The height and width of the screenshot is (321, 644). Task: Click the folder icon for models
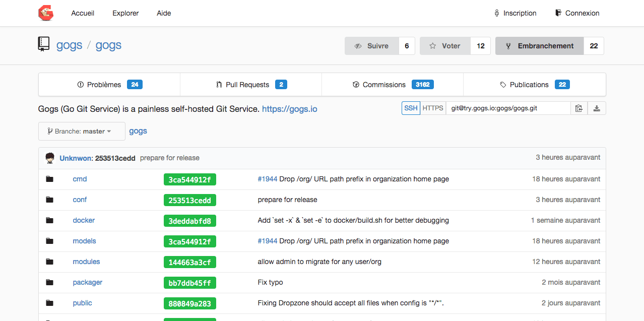(x=49, y=241)
